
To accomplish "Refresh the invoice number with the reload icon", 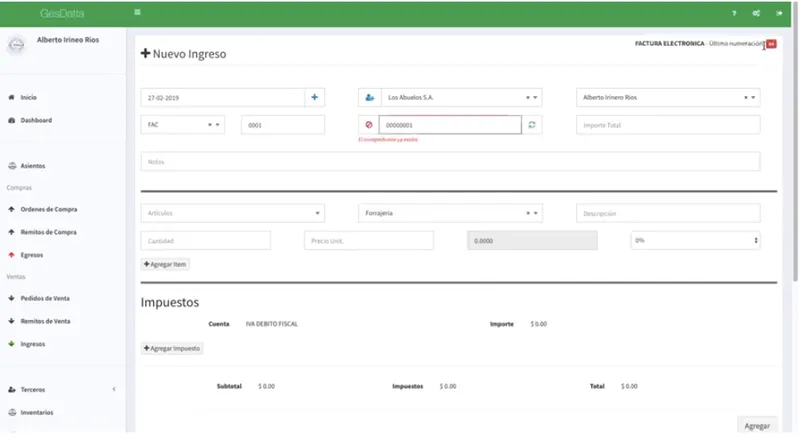I will tap(532, 125).
